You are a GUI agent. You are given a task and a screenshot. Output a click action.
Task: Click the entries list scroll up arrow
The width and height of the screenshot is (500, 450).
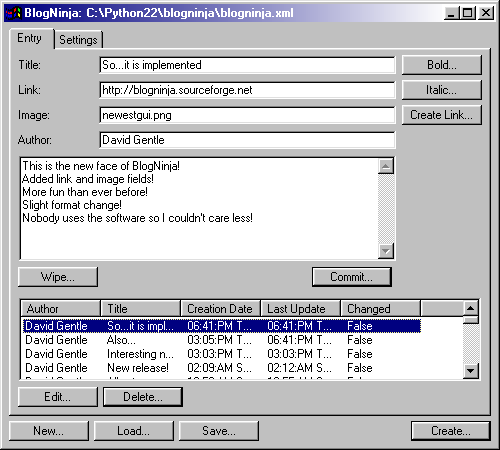pos(471,308)
